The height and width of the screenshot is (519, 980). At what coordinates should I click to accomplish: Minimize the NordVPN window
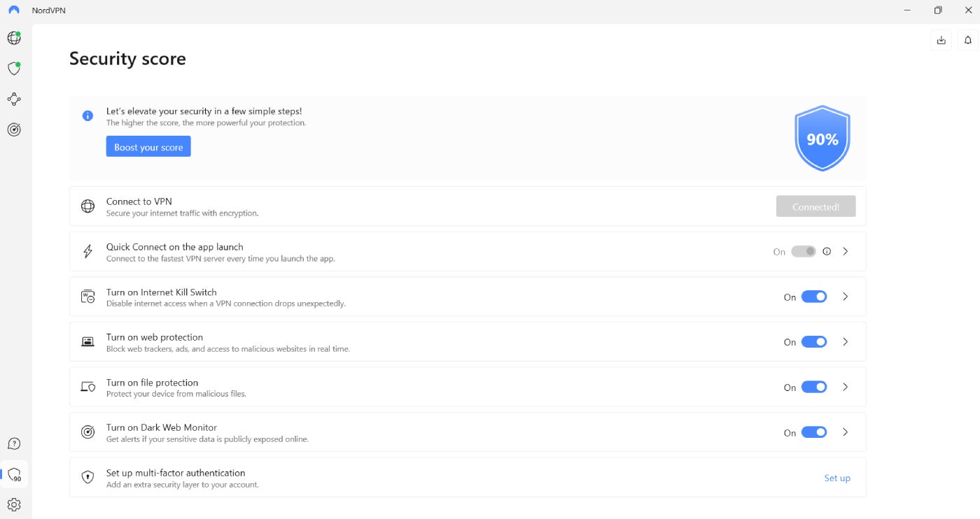(x=908, y=10)
